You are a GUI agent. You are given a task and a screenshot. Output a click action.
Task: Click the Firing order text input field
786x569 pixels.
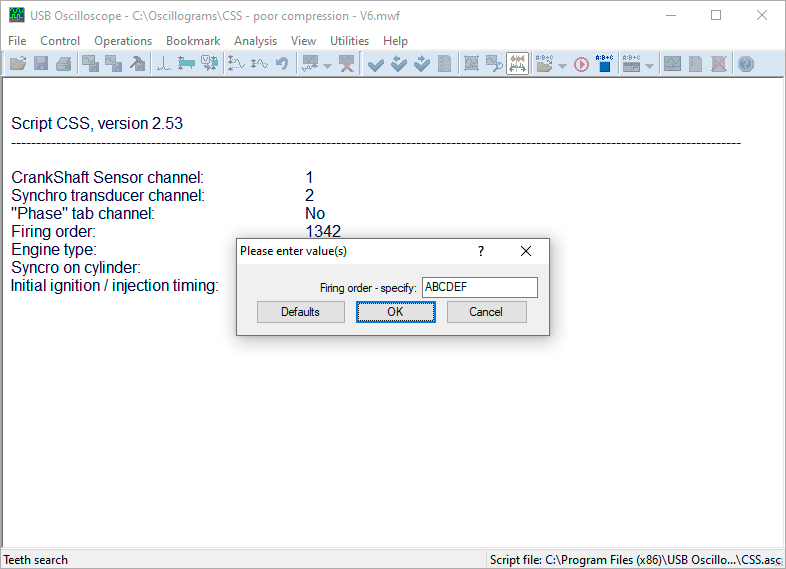480,287
